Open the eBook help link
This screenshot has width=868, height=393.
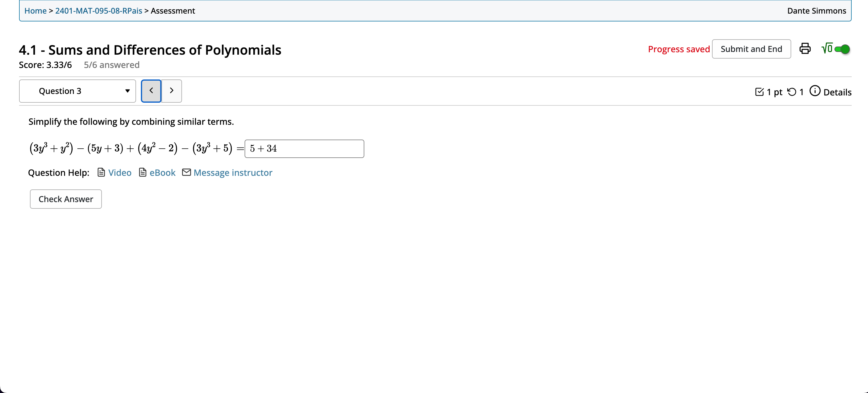(162, 172)
